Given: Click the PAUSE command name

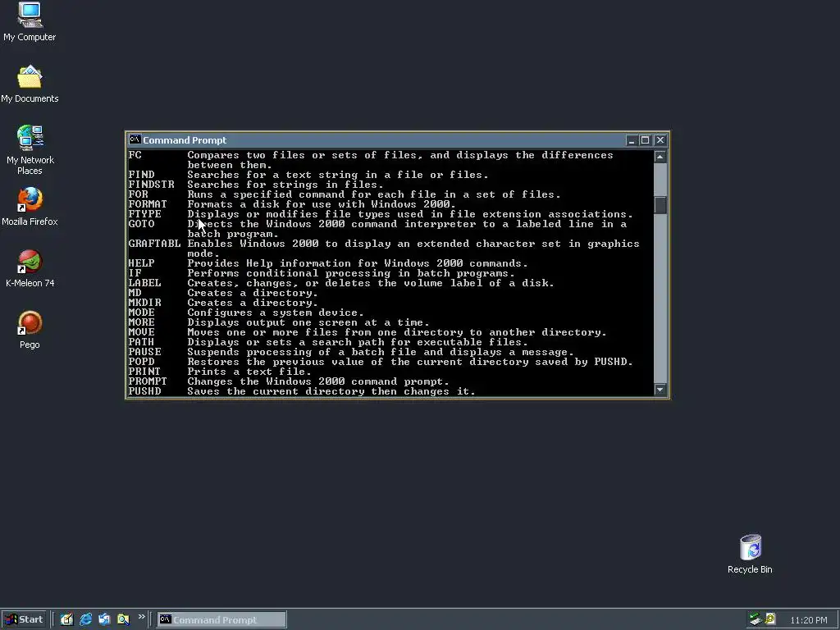Looking at the screenshot, I should (144, 352).
